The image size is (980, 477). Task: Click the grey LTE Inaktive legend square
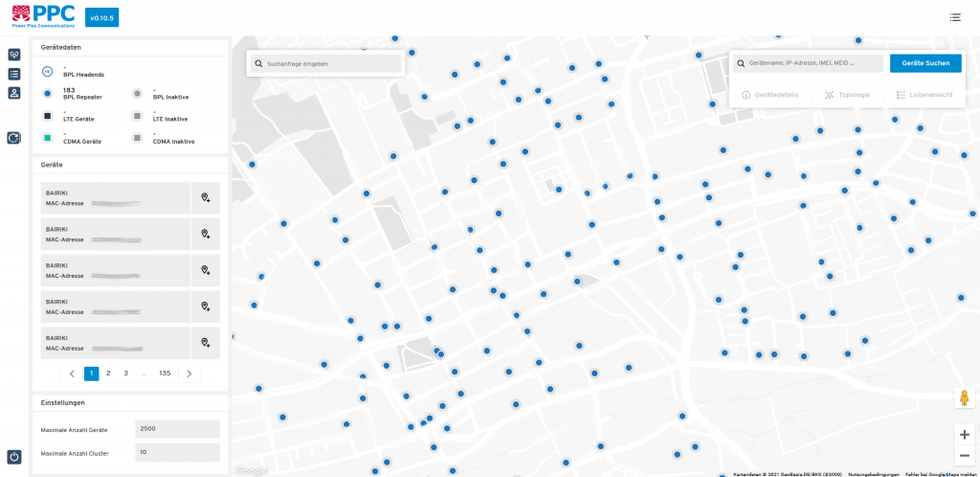(x=138, y=116)
